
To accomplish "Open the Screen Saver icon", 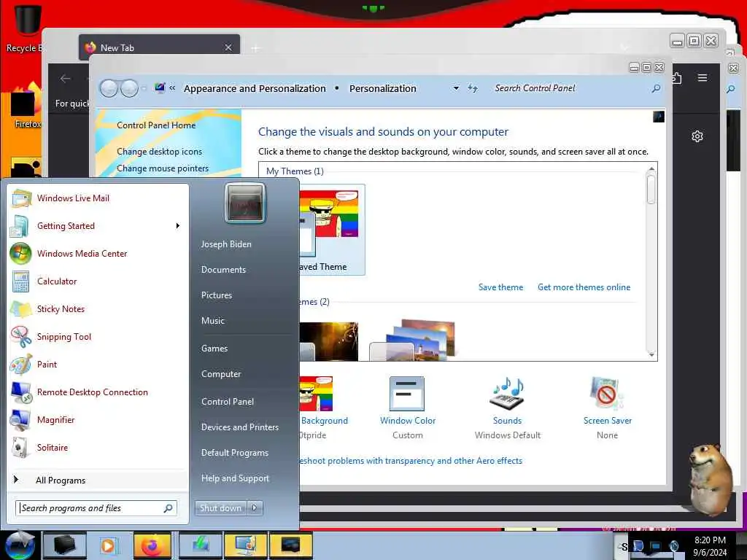I will click(606, 393).
